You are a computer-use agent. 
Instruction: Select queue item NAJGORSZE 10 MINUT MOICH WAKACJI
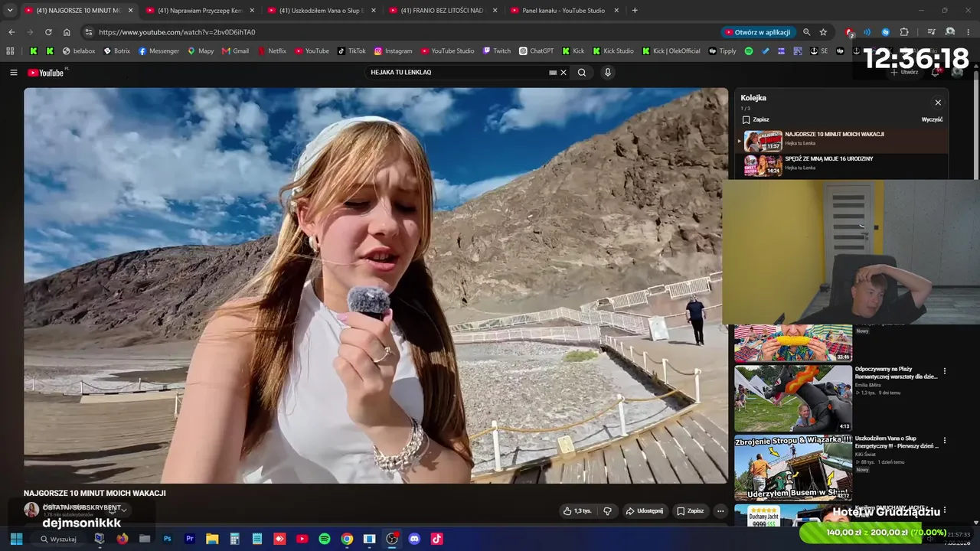pyautogui.click(x=842, y=141)
